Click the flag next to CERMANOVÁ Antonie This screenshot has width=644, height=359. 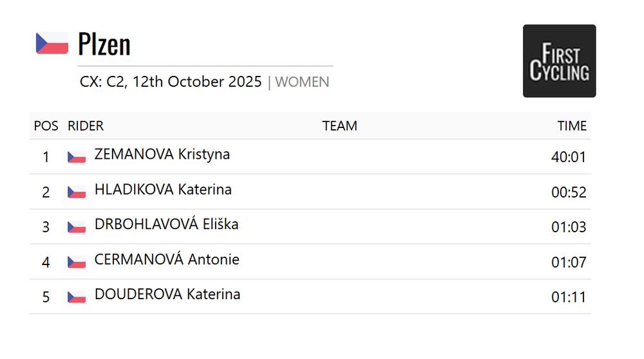pos(77,262)
